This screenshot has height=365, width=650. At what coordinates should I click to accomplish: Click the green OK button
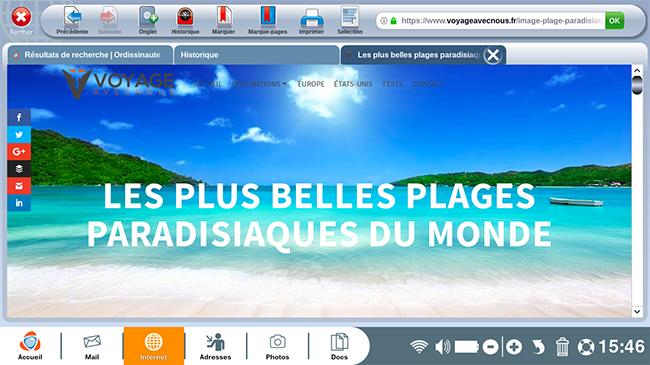pyautogui.click(x=614, y=21)
